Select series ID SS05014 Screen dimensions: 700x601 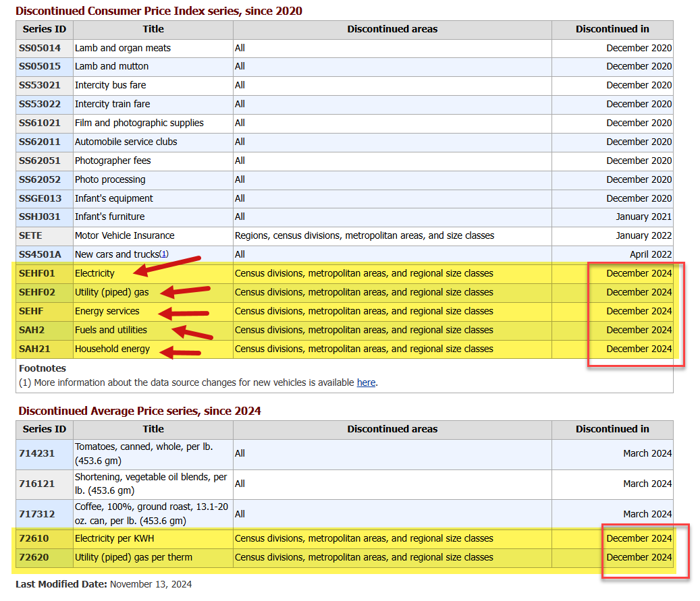click(39, 48)
